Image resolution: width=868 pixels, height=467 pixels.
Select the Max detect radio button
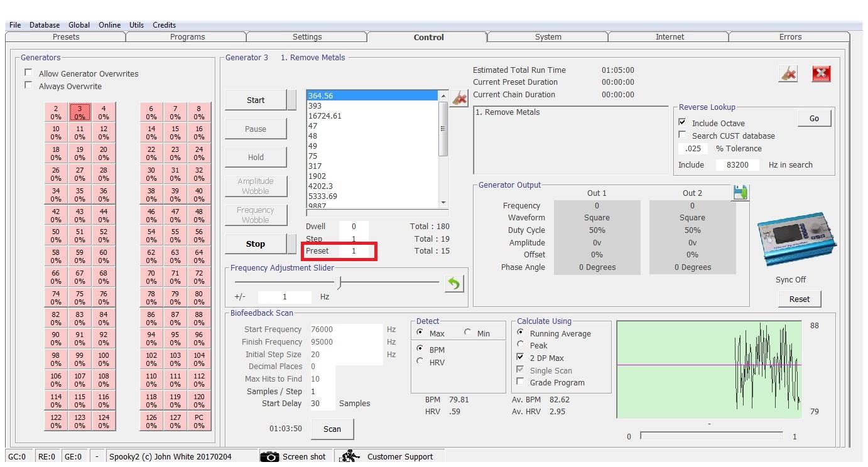(421, 333)
